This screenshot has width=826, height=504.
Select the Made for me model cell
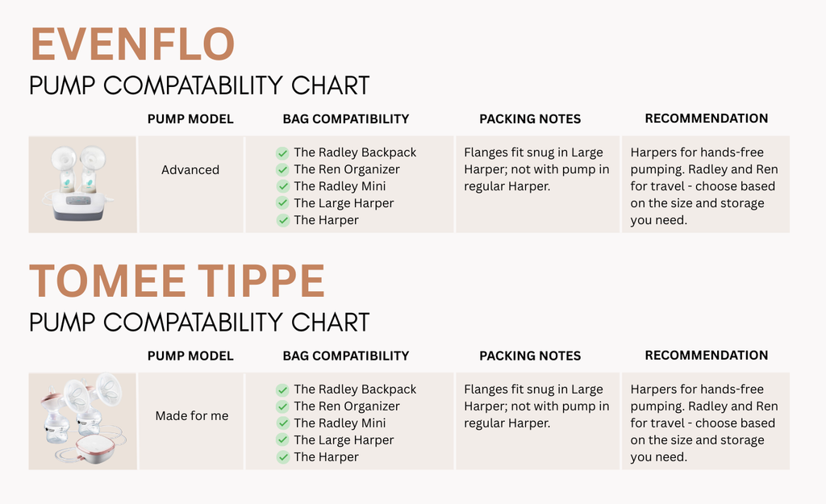(190, 421)
